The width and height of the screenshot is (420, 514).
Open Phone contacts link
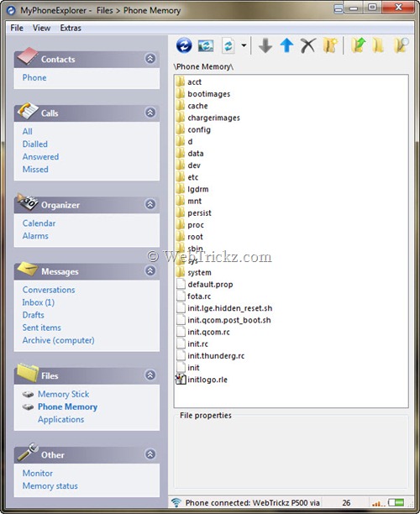(34, 78)
